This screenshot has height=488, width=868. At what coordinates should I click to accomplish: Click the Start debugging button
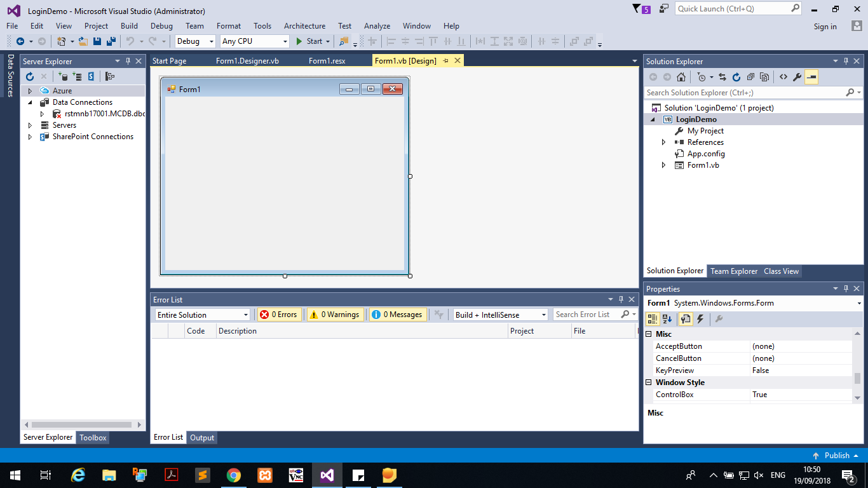tap(309, 41)
